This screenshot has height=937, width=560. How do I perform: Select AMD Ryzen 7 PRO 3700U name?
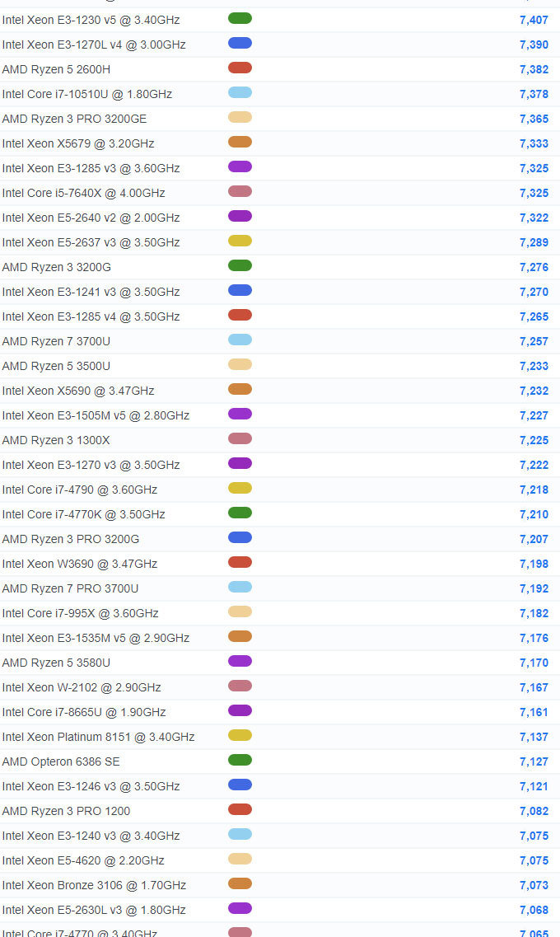click(70, 588)
